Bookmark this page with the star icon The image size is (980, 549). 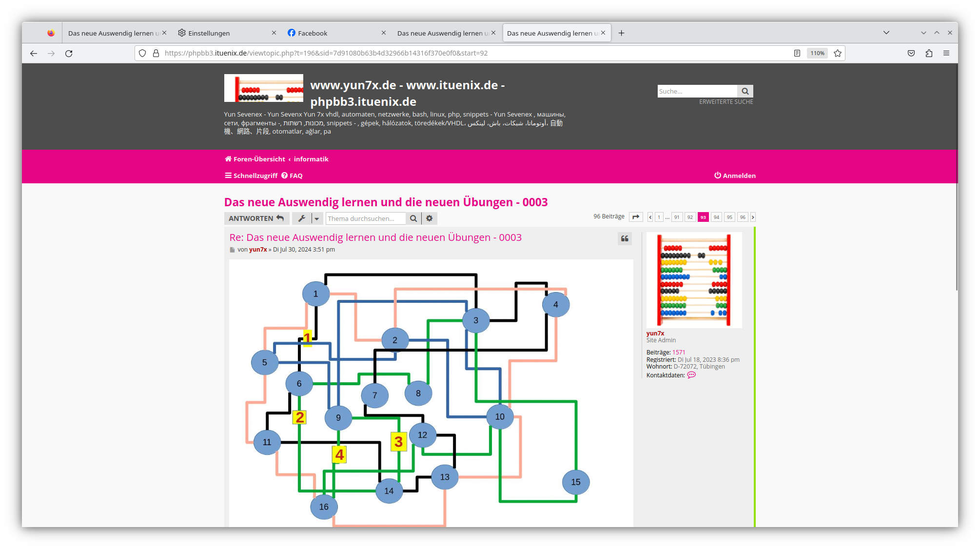[x=838, y=53]
